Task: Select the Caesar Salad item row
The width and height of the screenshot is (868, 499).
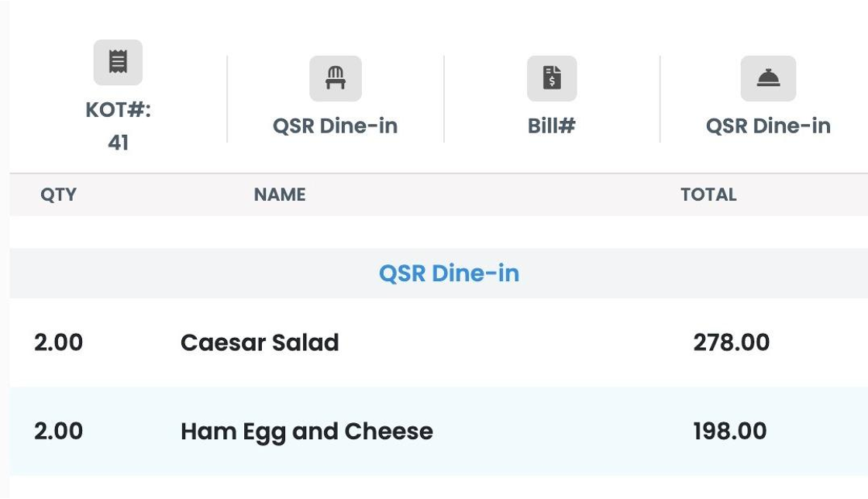Action: (x=439, y=342)
